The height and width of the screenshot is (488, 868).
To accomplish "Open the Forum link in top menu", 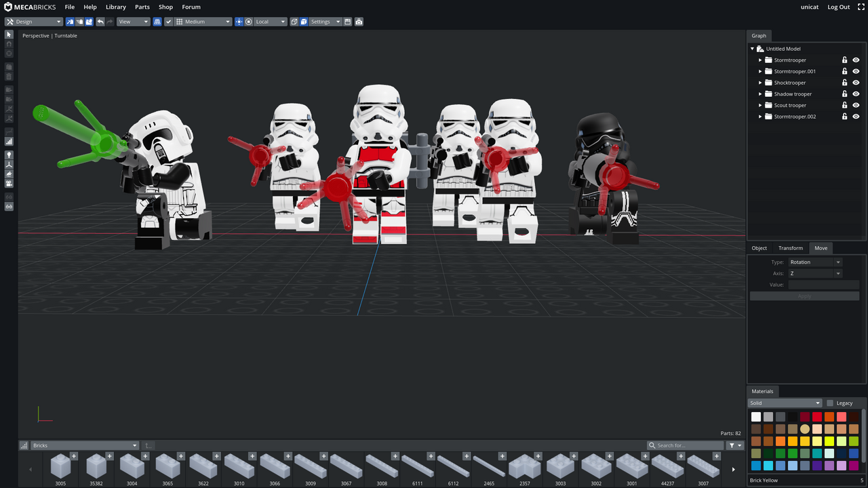I will coord(191,7).
